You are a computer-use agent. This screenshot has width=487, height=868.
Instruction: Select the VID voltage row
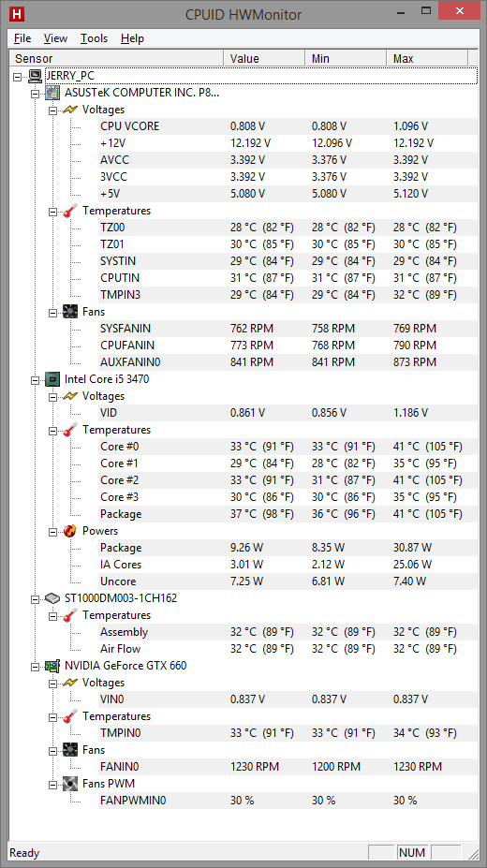[288, 413]
